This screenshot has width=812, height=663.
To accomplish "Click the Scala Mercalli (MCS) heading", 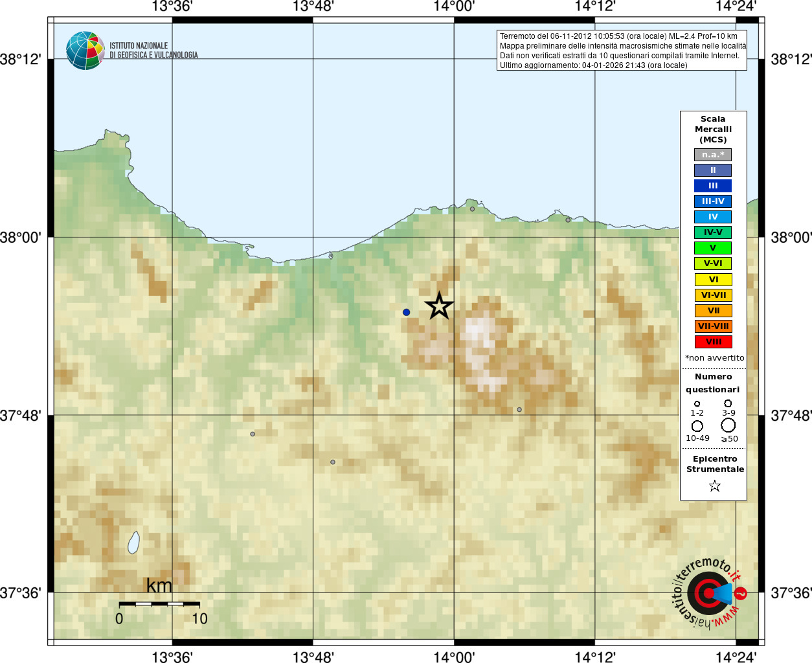I will pyautogui.click(x=713, y=129).
